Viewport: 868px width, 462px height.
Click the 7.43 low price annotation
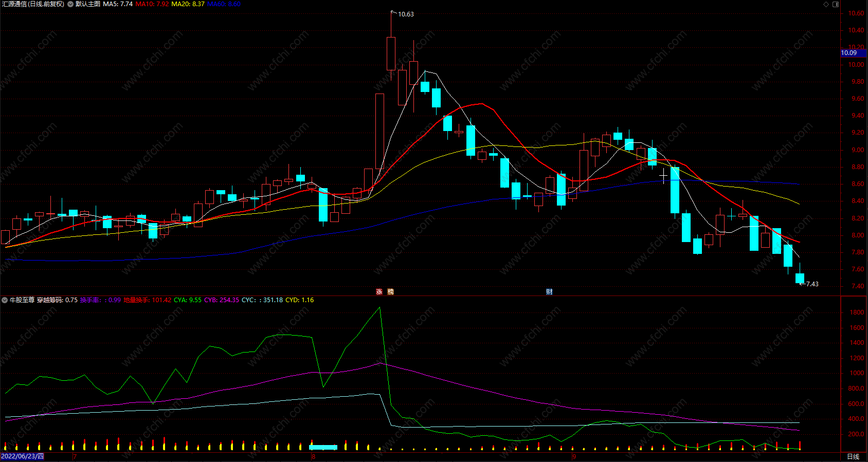click(x=812, y=284)
